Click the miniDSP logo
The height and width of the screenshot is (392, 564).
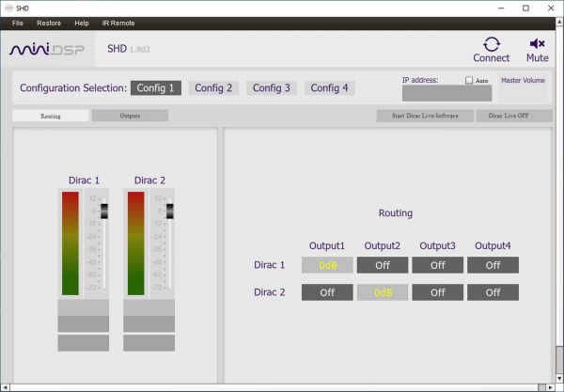click(x=48, y=49)
